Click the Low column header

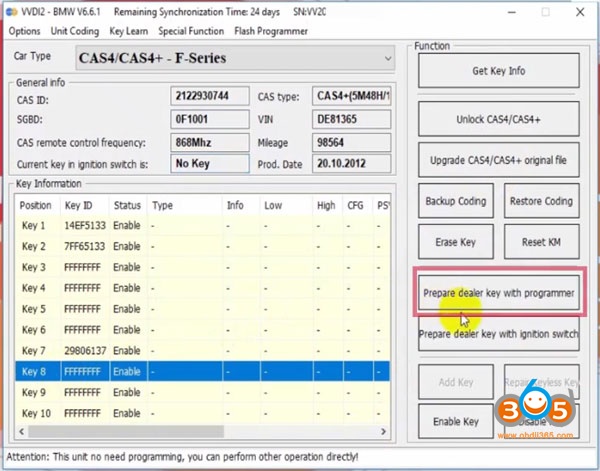coord(286,205)
